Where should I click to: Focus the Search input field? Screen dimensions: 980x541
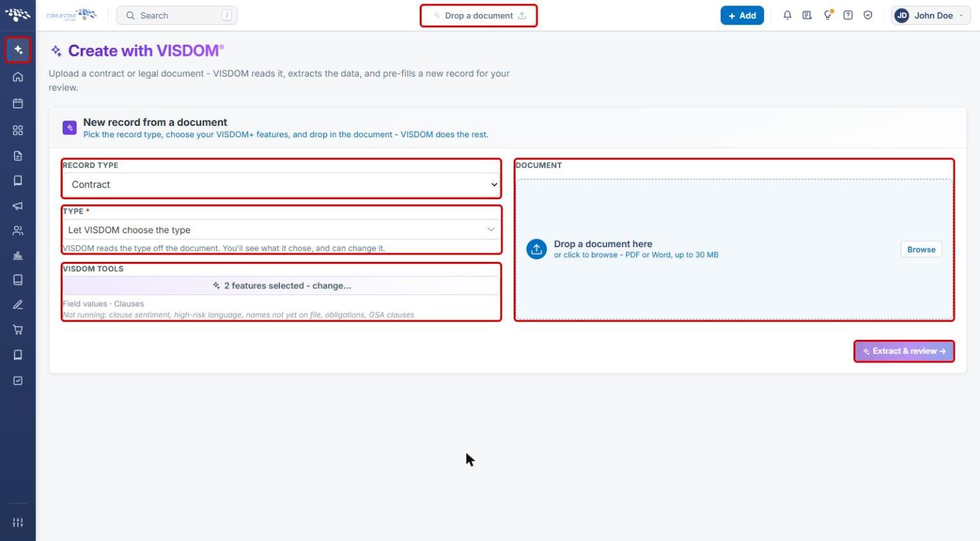tap(177, 15)
